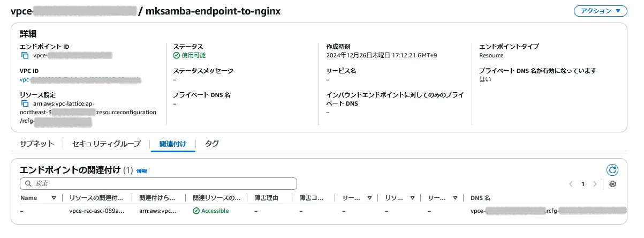Open the アクション dropdown menu
Screen dimensions: 644x238
pos(600,11)
